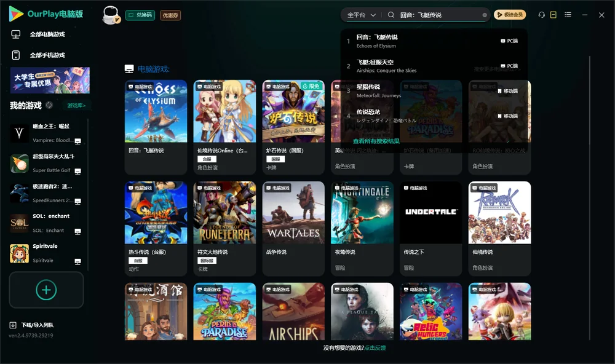615x364 pixels.
Task: Open 传说之下 Undertale card
Action: [x=431, y=229]
